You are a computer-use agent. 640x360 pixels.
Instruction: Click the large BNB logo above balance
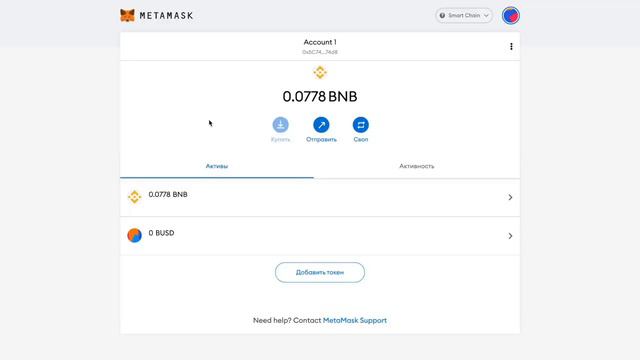point(320,72)
